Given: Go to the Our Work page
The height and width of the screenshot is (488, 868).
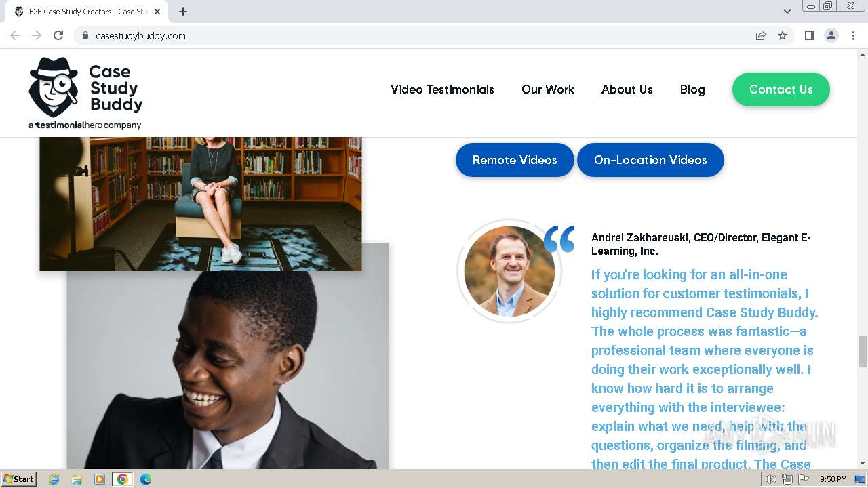Looking at the screenshot, I should (547, 89).
